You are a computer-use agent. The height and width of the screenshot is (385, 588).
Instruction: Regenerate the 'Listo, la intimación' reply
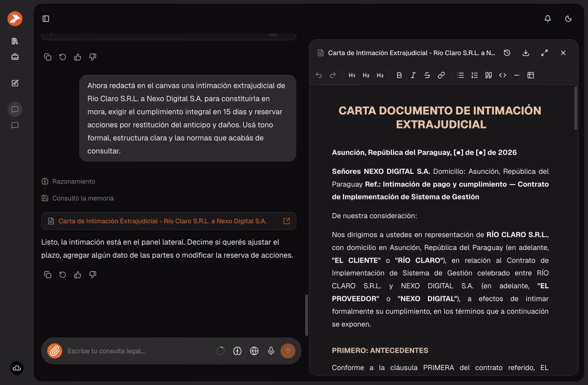(x=63, y=275)
